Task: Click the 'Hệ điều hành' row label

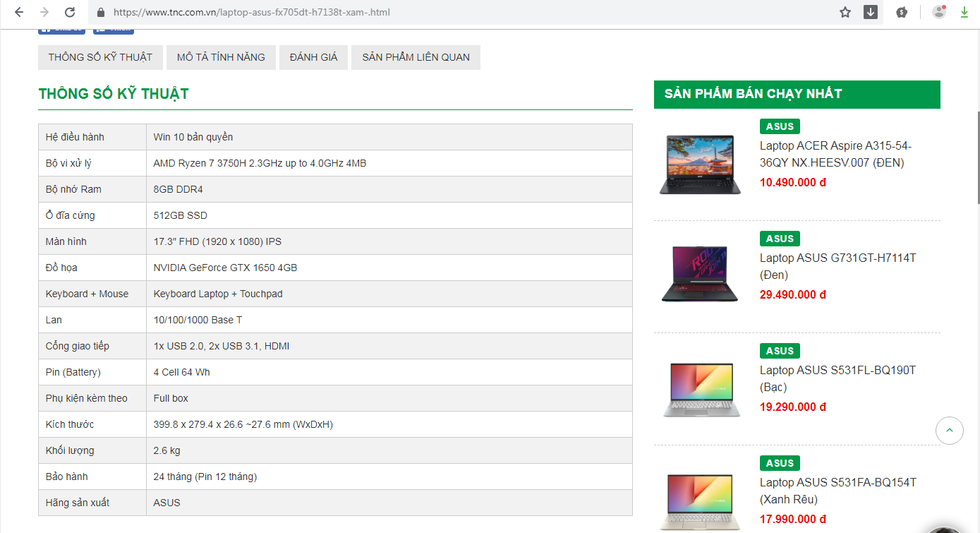Action: [x=75, y=137]
